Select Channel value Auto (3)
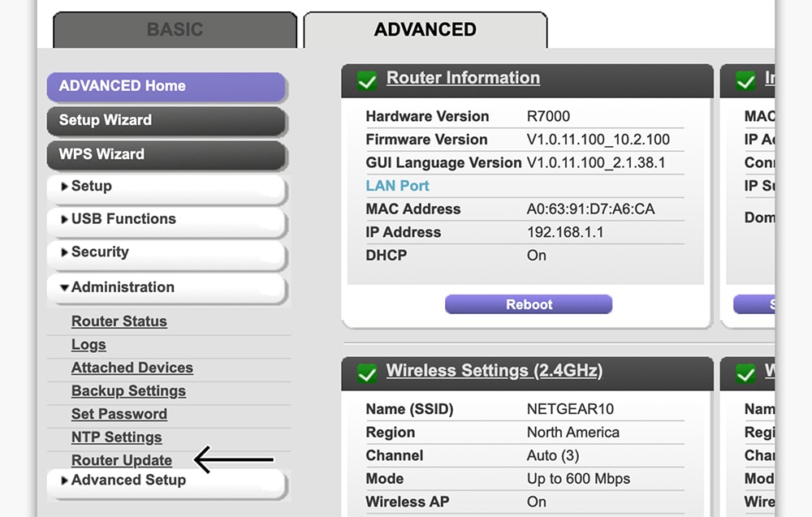This screenshot has height=517, width=812. [553, 456]
